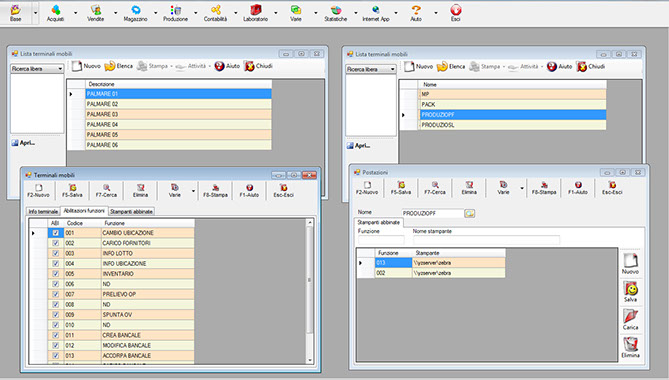Click the Elimina trash icon beside printers grid
Screen dimensions: 669x380
click(x=631, y=348)
